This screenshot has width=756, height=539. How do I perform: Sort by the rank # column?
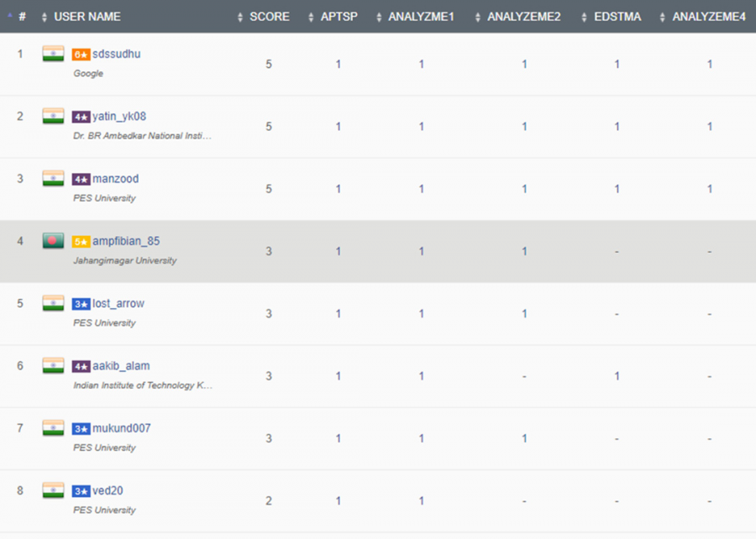[x=21, y=17]
